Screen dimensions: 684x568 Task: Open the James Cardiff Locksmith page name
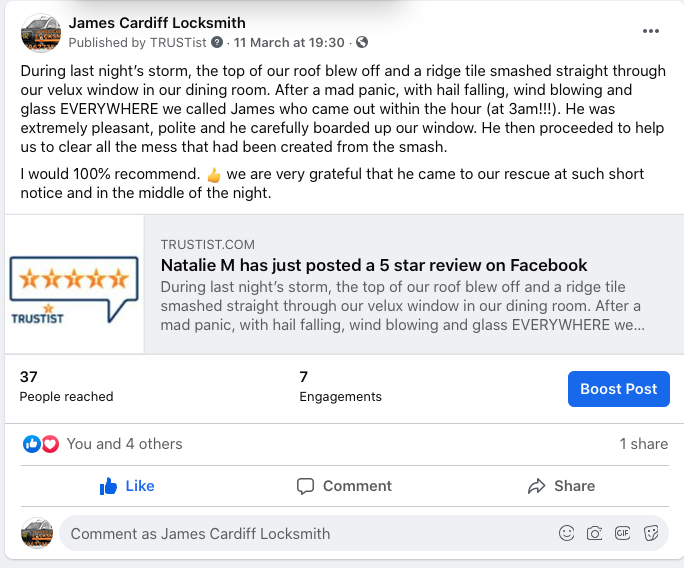pyautogui.click(x=157, y=23)
